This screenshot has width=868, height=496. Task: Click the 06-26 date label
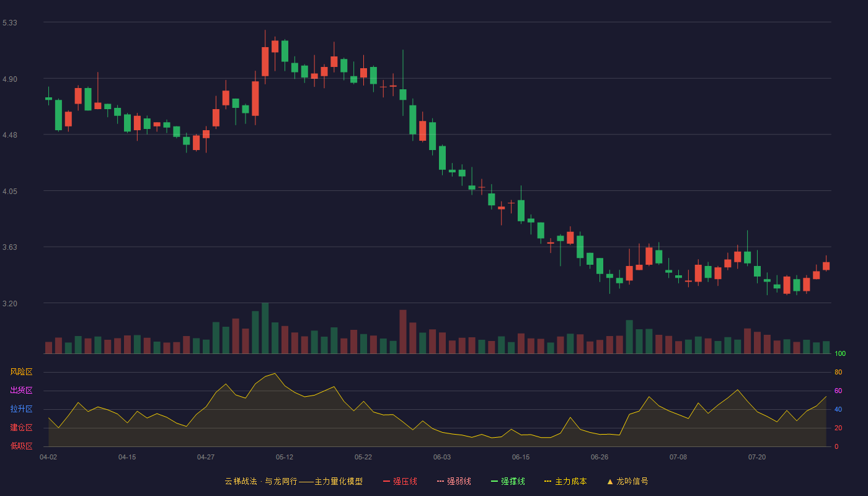tap(600, 457)
